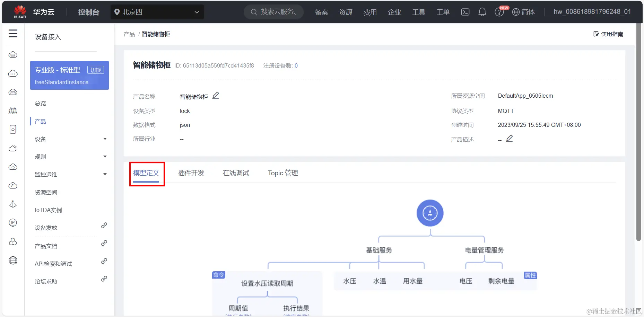Select the 基础服务 node in model diagram
The width and height of the screenshot is (644, 317).
pyautogui.click(x=379, y=250)
